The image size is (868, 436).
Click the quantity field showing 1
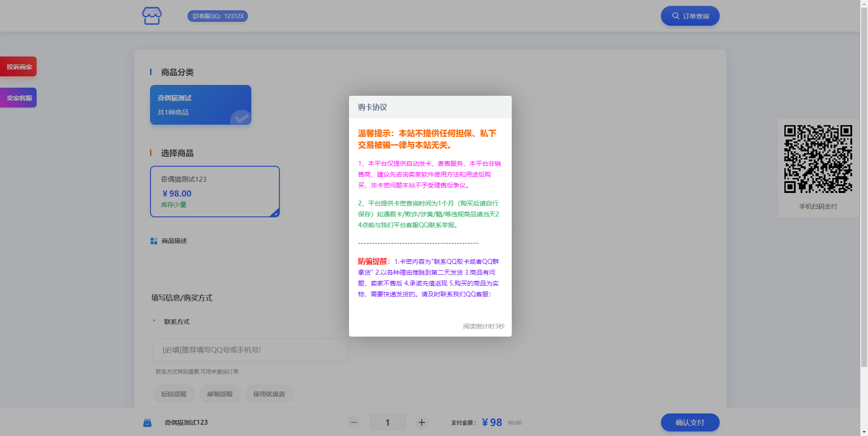[x=387, y=422]
